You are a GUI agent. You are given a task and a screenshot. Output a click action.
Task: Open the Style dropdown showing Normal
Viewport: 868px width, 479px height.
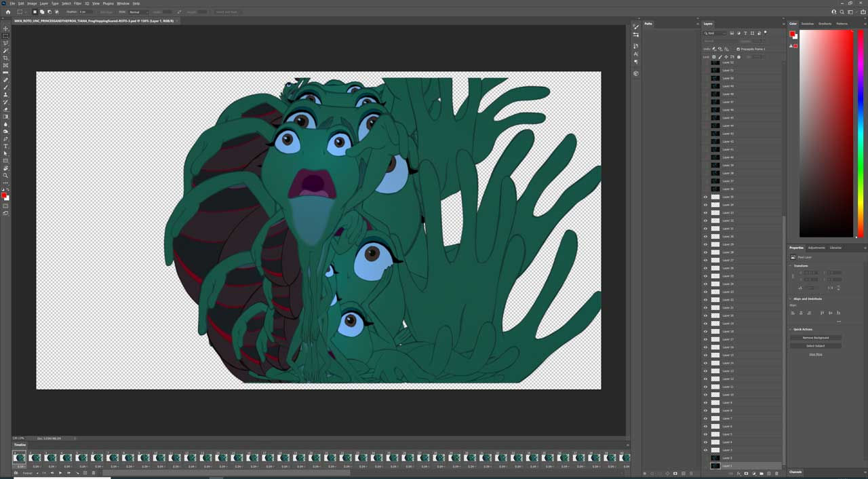[x=138, y=12]
